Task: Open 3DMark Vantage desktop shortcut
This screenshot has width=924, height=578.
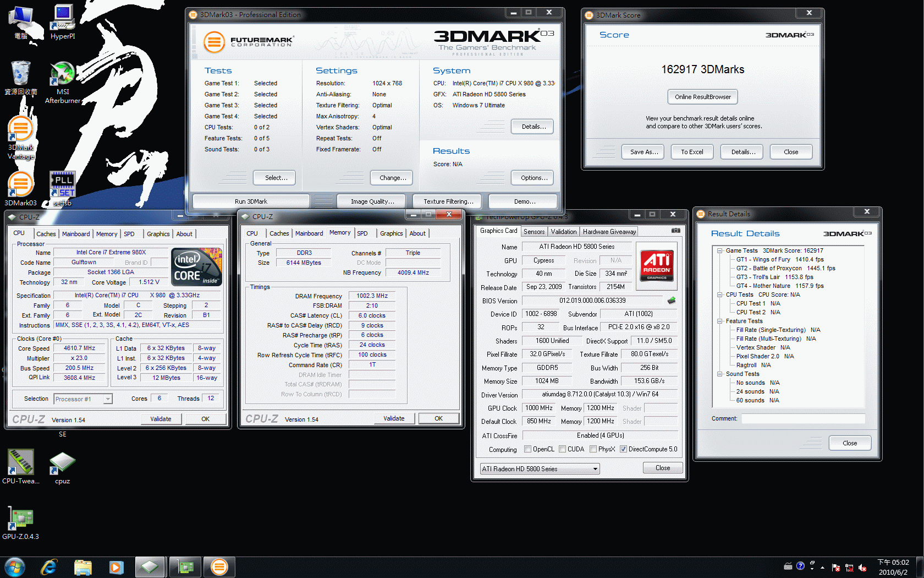Action: (x=21, y=138)
